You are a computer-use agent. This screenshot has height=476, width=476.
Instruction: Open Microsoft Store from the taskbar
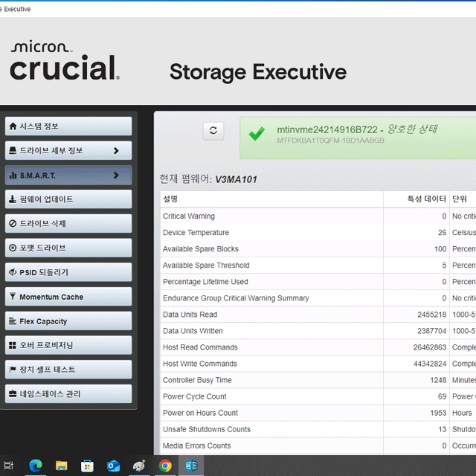pos(87,466)
